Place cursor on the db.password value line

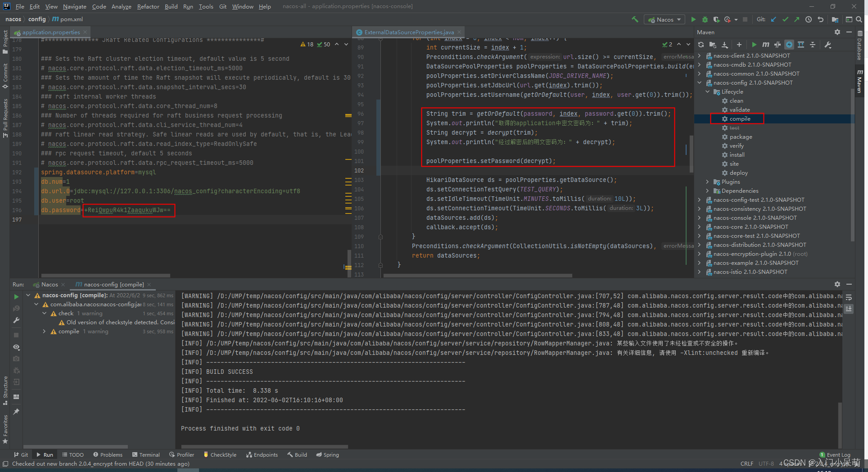127,210
